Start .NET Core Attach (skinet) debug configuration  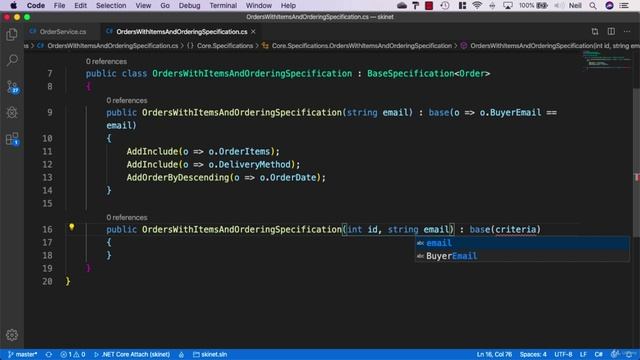coord(132,354)
